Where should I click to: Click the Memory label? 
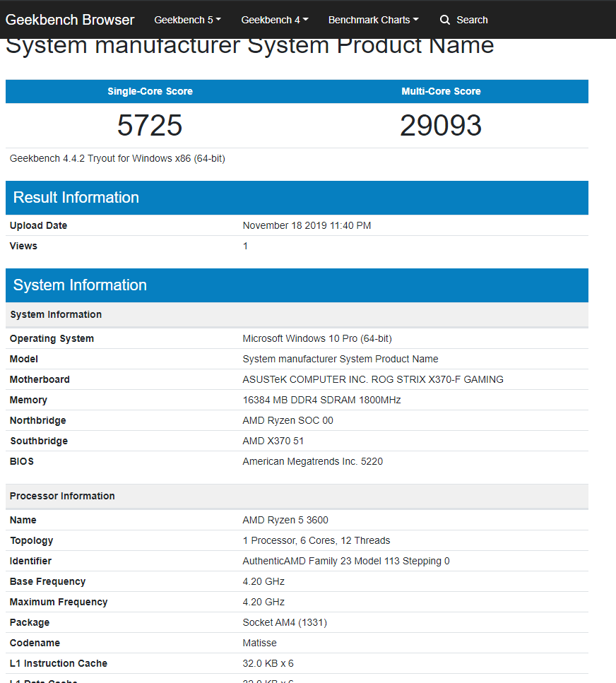click(x=28, y=400)
